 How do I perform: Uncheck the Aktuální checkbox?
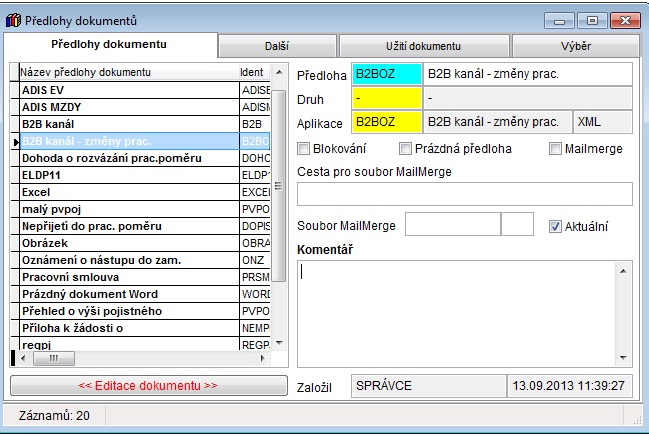point(556,226)
